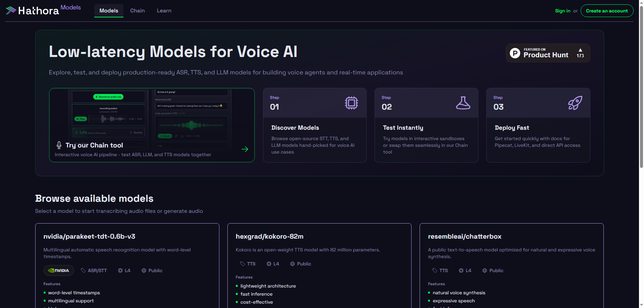The height and width of the screenshot is (308, 644).
Task: Click the L4 chip icon on the chatterbox card
Action: click(462, 270)
